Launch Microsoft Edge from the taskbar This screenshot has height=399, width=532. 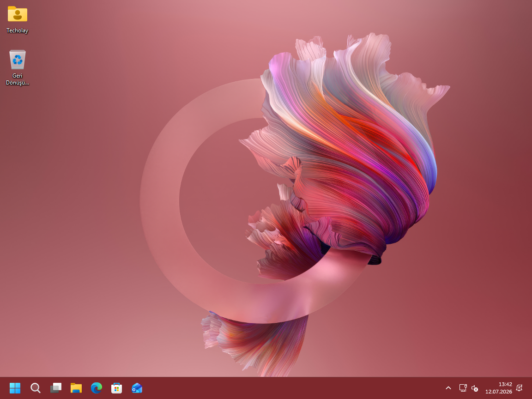[97, 388]
